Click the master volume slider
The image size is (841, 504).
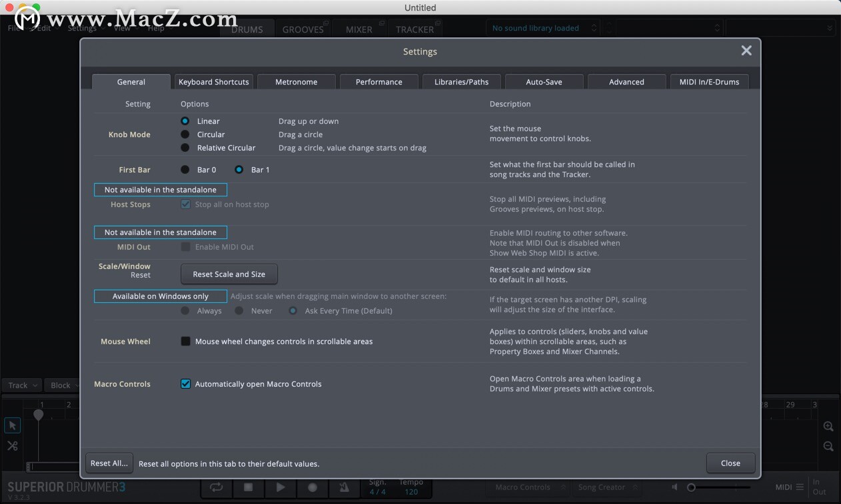click(x=720, y=487)
